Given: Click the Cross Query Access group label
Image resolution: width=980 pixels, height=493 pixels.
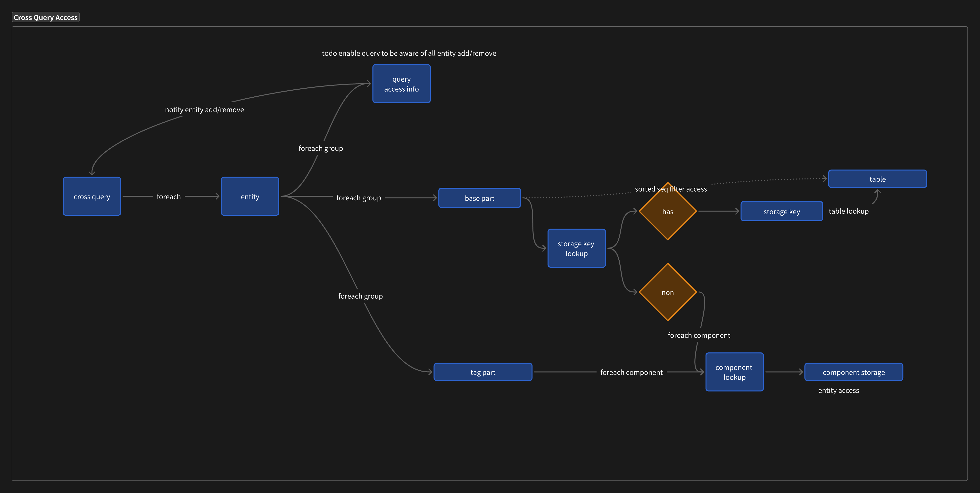Looking at the screenshot, I should tap(46, 17).
